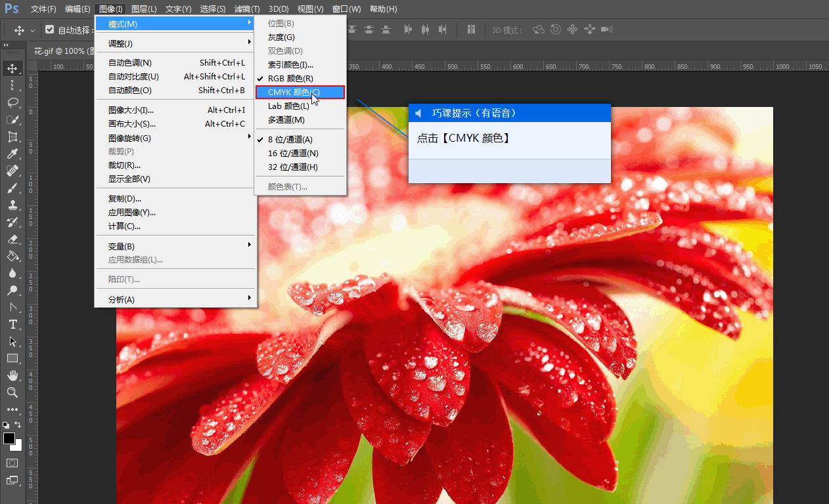
Task: Change the screen mode icon
Action: click(x=12, y=480)
